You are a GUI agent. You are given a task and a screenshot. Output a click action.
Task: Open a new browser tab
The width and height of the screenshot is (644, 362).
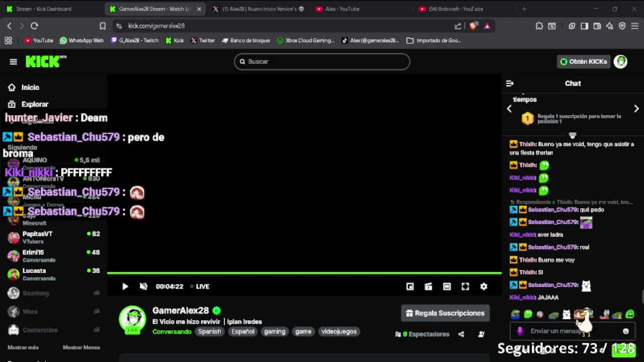coord(524,9)
